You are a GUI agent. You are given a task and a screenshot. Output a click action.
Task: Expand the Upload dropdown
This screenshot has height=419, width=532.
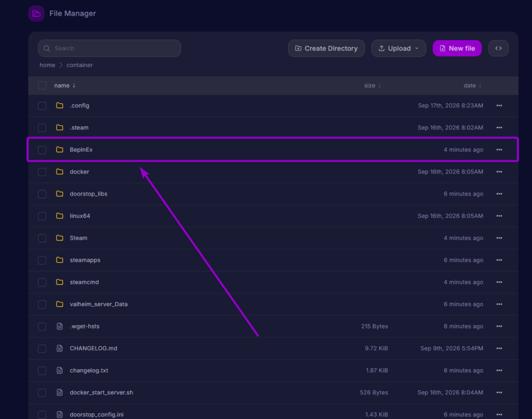click(398, 48)
